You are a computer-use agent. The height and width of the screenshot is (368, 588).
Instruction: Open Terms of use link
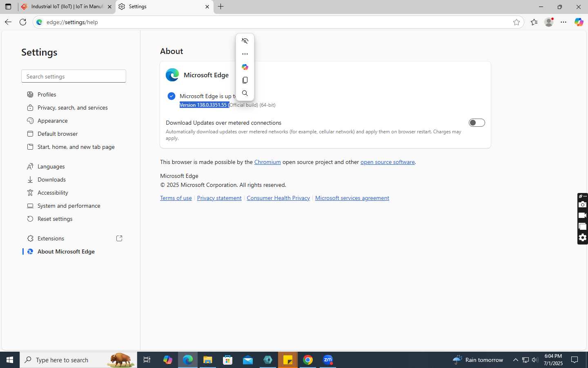click(176, 198)
